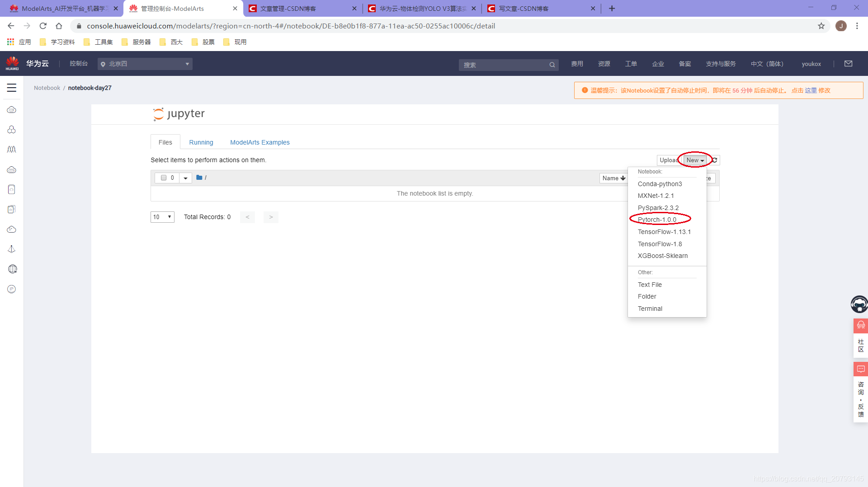Screen dimensions: 868x487
Task: Toggle the select-all files checkbox
Action: pos(164,178)
